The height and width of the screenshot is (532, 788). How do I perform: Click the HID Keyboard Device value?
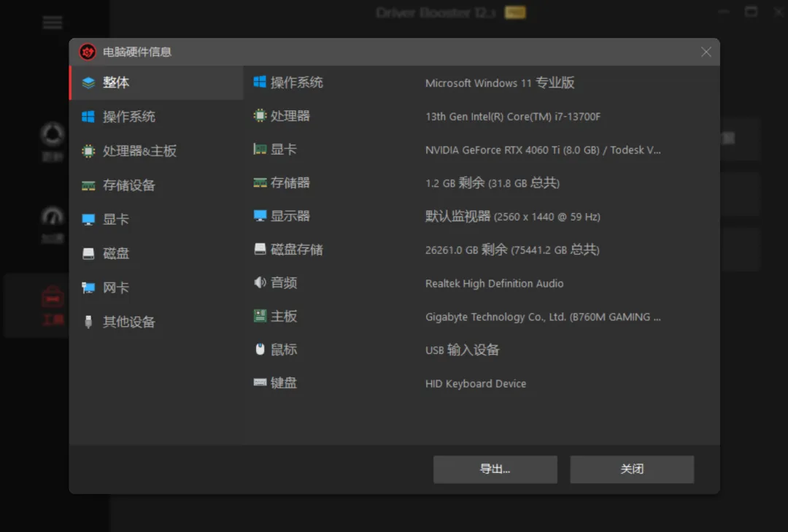coord(476,384)
